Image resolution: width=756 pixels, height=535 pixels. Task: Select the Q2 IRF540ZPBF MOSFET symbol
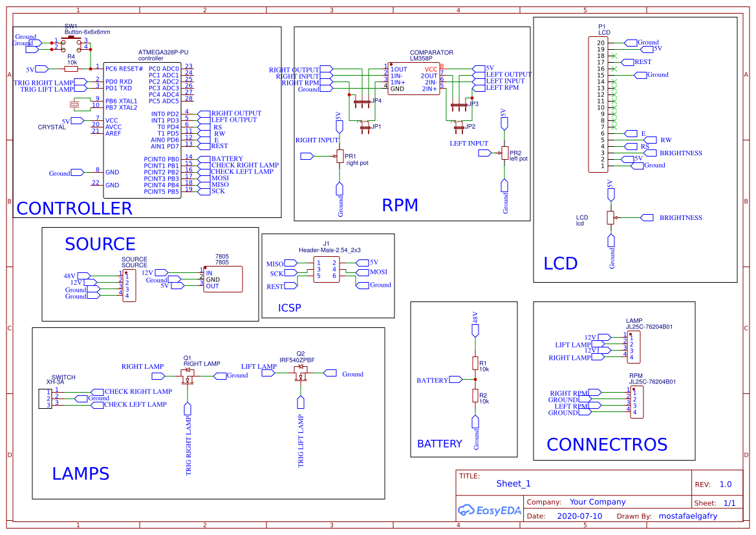click(301, 372)
